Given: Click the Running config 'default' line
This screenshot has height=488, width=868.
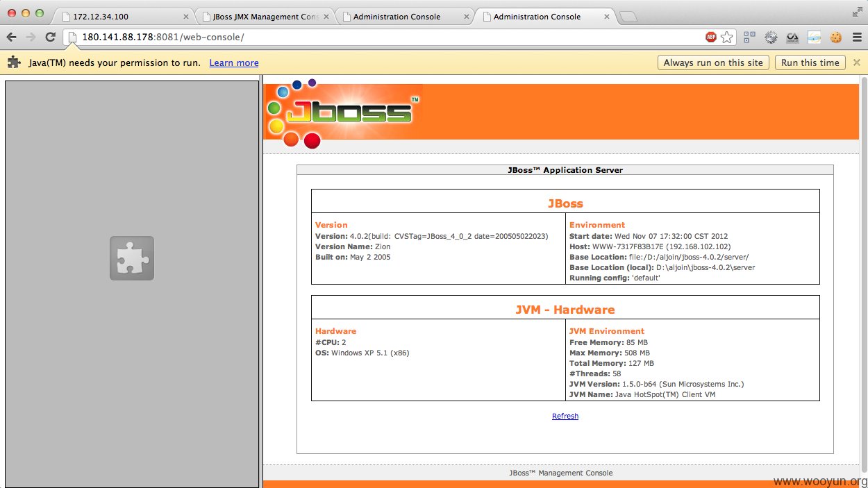Looking at the screenshot, I should click(615, 278).
